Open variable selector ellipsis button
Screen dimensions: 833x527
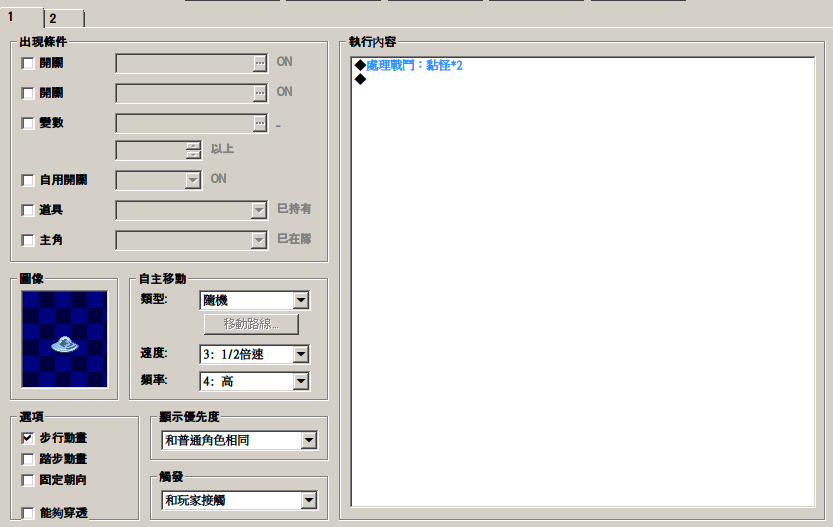(x=259, y=123)
